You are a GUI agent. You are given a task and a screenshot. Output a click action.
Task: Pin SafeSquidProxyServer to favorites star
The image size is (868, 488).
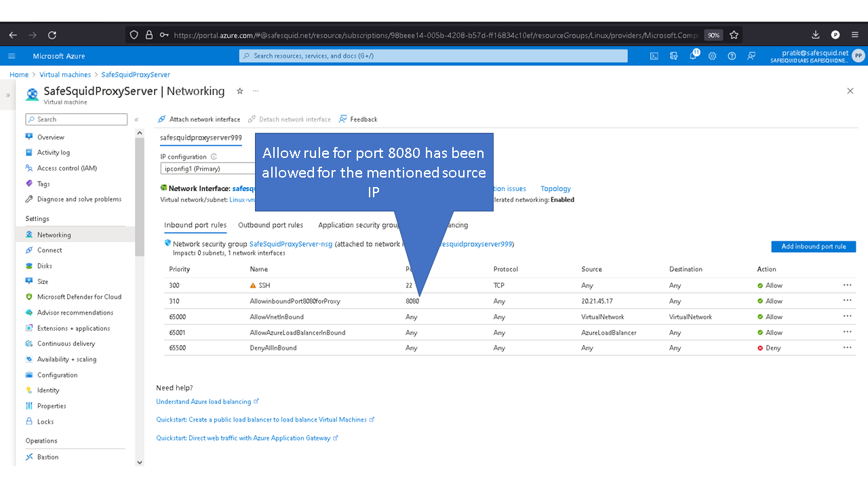pos(239,91)
